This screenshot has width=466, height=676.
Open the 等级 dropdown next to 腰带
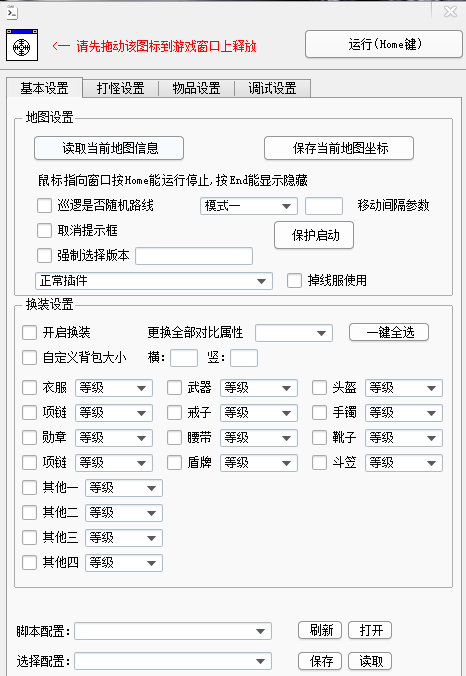tap(259, 438)
